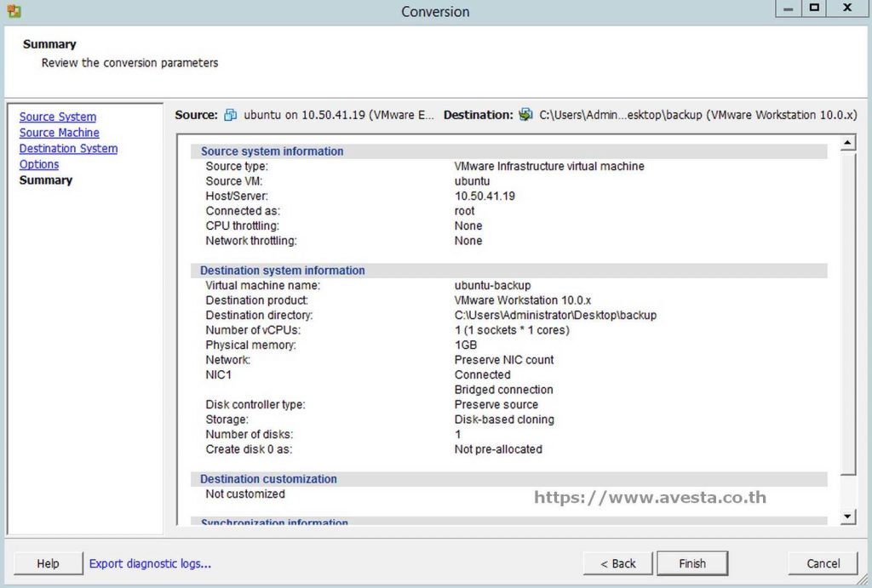Image resolution: width=872 pixels, height=588 pixels.
Task: Maximize the Conversion window
Action: [814, 9]
